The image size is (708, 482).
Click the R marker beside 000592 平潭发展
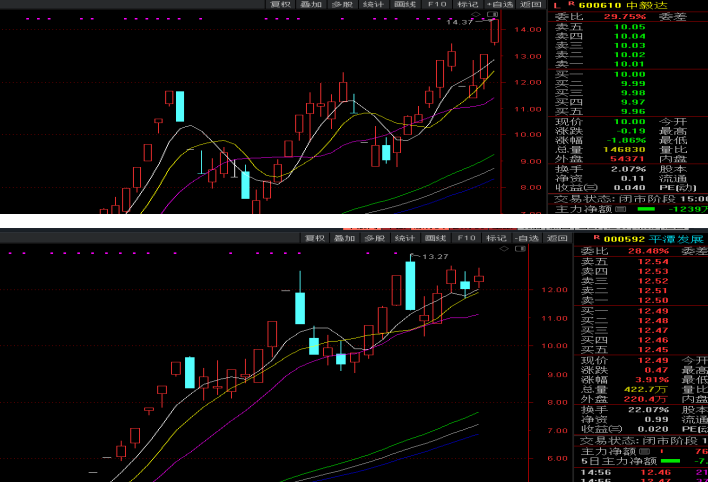[x=597, y=237]
